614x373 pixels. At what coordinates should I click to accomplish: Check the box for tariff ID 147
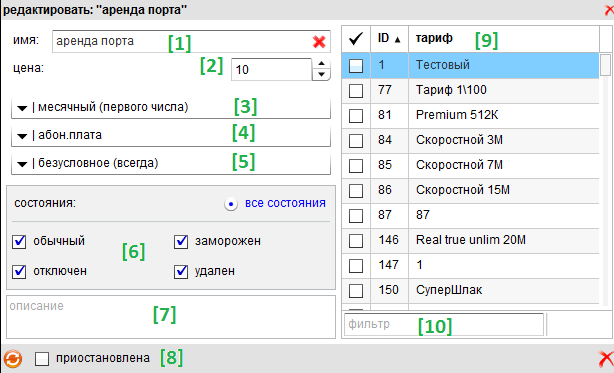(356, 266)
